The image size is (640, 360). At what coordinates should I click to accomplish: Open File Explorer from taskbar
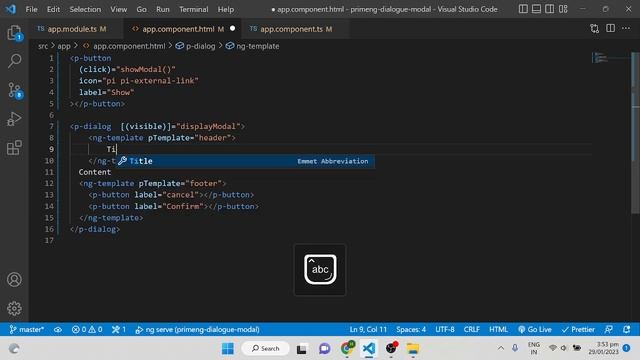click(x=413, y=349)
